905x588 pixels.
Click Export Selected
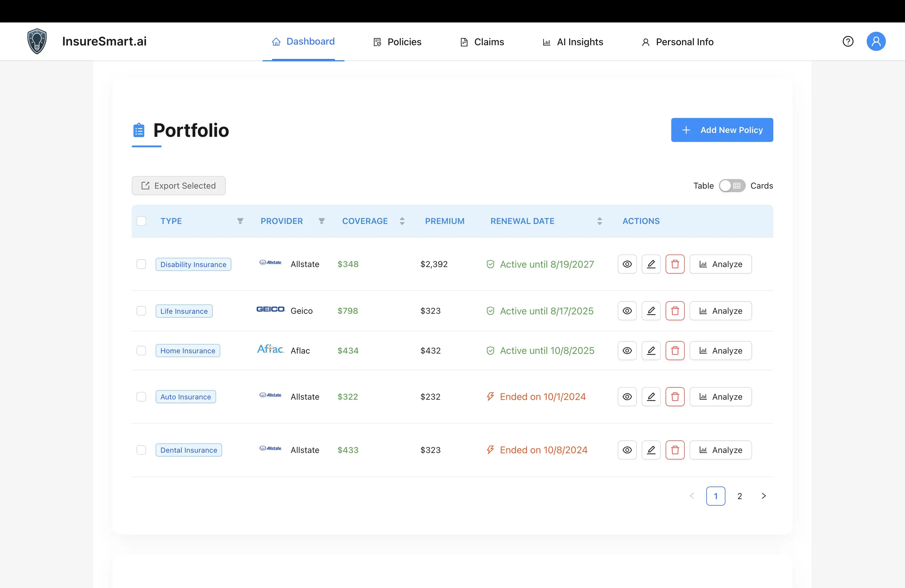[178, 186]
